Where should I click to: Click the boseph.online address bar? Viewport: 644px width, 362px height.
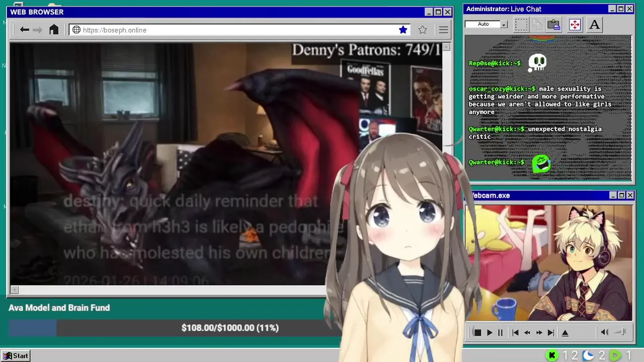click(239, 30)
